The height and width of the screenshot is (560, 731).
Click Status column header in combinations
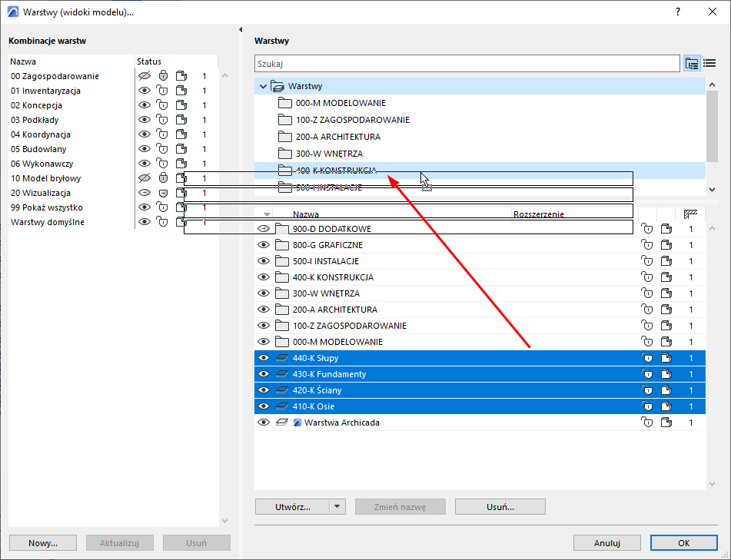149,61
